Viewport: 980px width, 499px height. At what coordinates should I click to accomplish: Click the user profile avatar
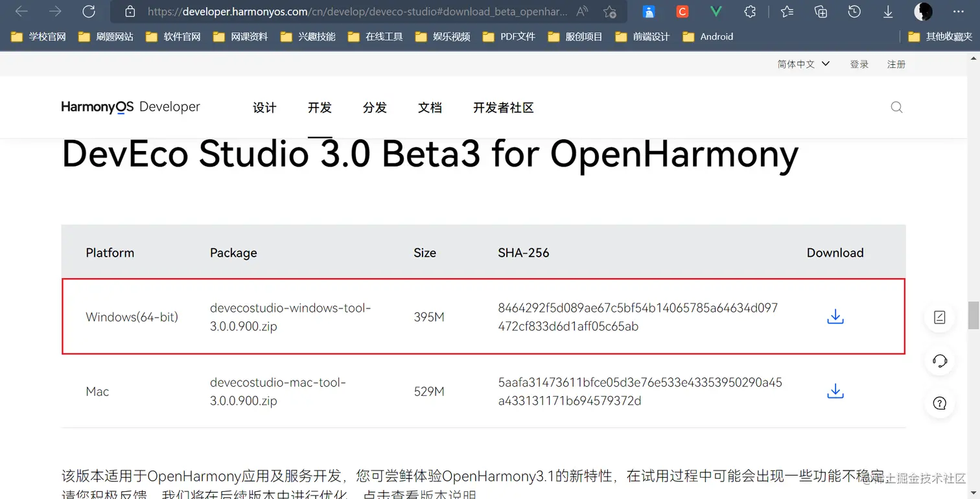pos(923,11)
